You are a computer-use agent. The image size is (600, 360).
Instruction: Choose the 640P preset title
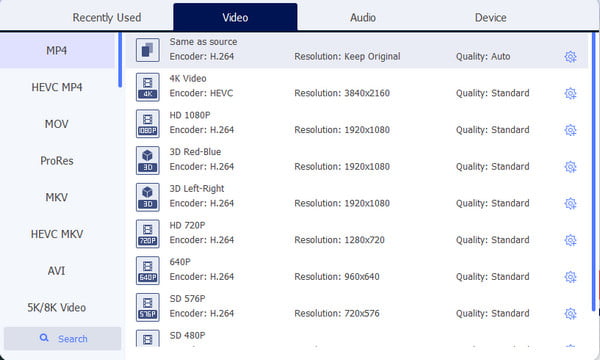pos(180,262)
